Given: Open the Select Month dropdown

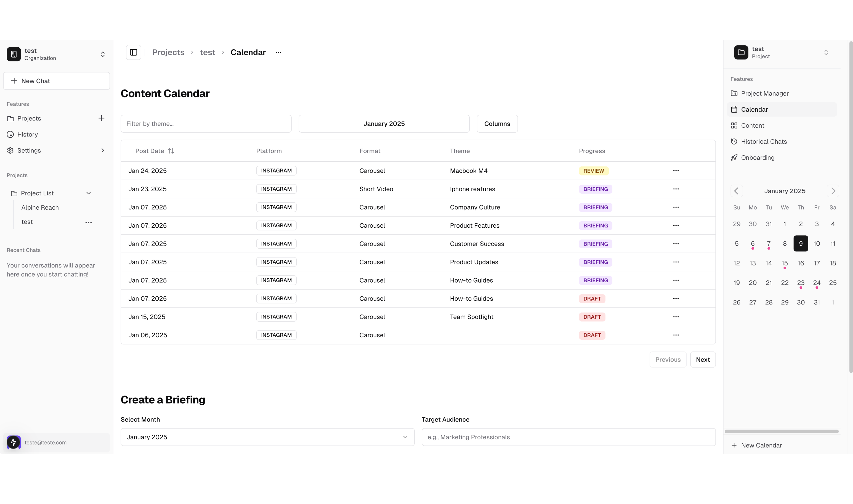Looking at the screenshot, I should pos(267,437).
